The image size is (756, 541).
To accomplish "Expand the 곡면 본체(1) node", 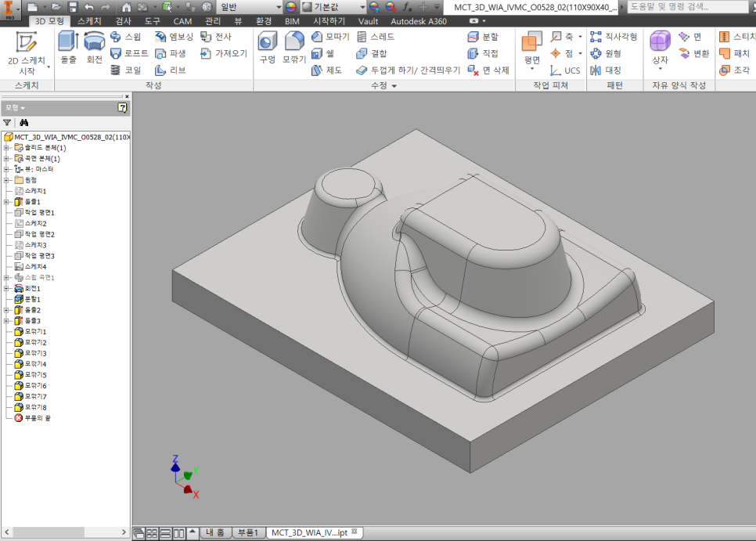I will pyautogui.click(x=6, y=159).
